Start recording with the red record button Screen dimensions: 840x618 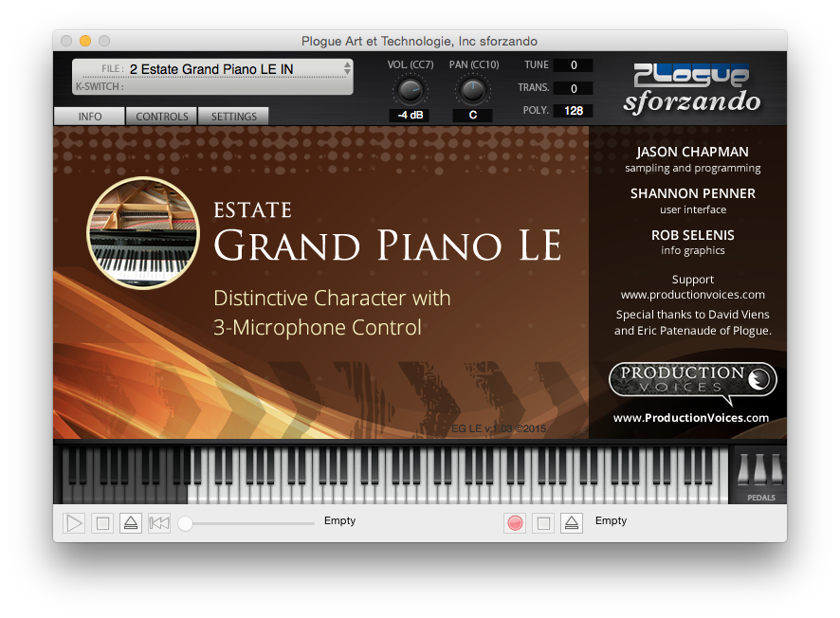tap(515, 523)
